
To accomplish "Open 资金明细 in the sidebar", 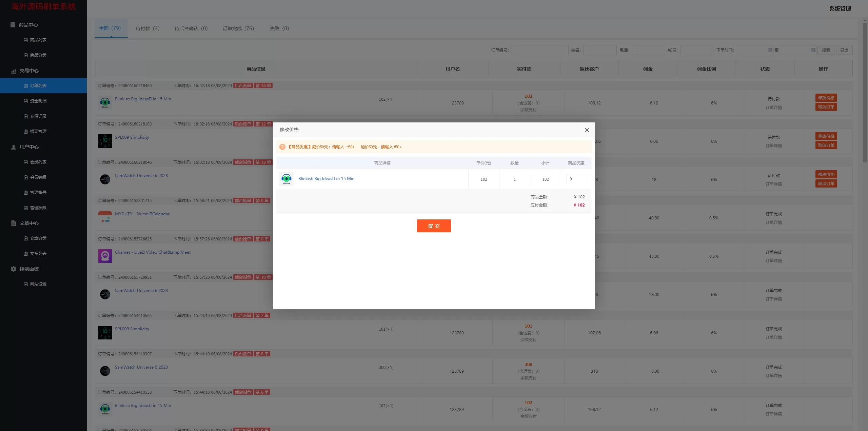I will [x=38, y=101].
